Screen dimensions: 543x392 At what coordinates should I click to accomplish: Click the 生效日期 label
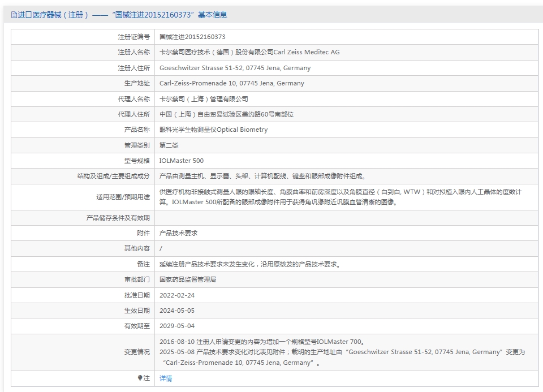click(137, 311)
